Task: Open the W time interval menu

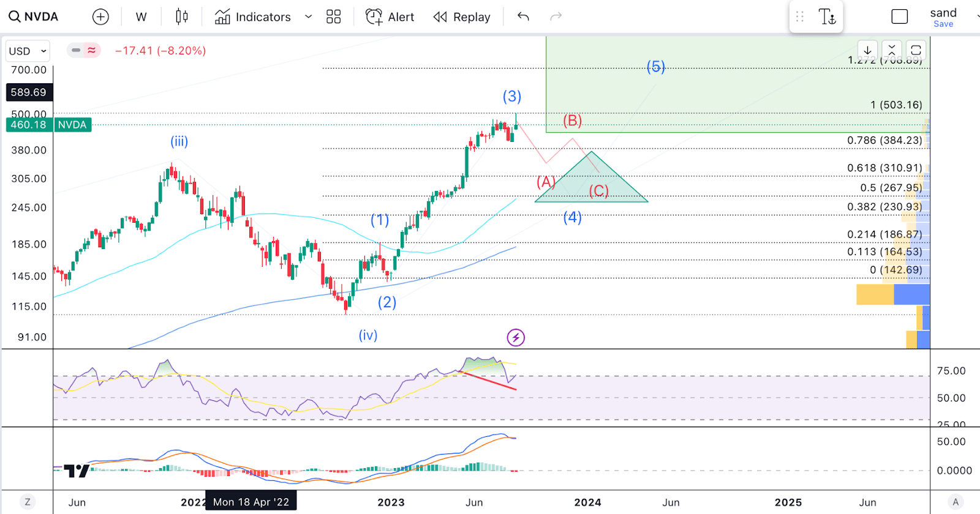Action: [141, 17]
